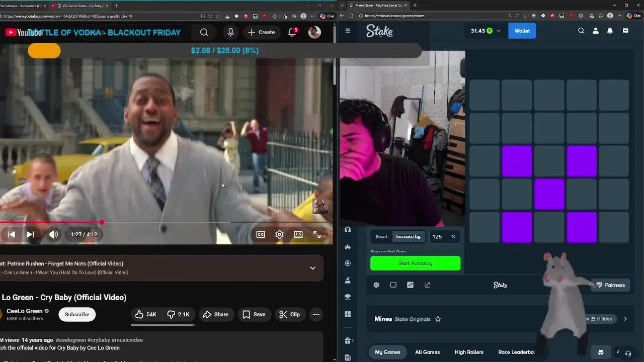Open Copilot Chat in Stake browser window
The width and height of the screenshot is (644, 362).
(632, 16)
